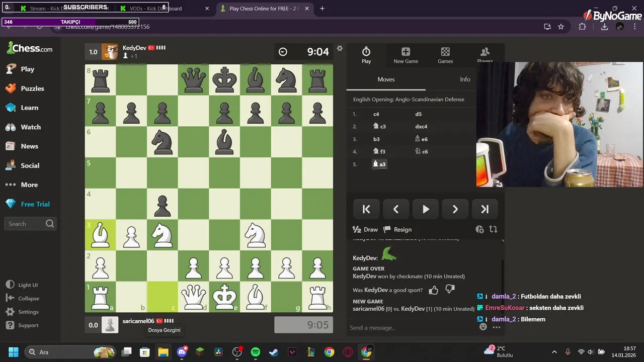This screenshot has height=362, width=644.
Task: Open browser downloads icon
Action: click(604, 27)
